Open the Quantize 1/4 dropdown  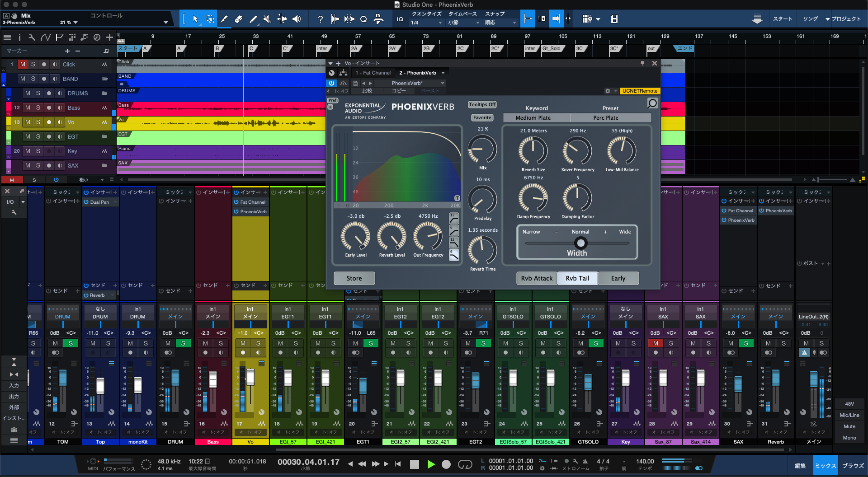pyautogui.click(x=426, y=23)
